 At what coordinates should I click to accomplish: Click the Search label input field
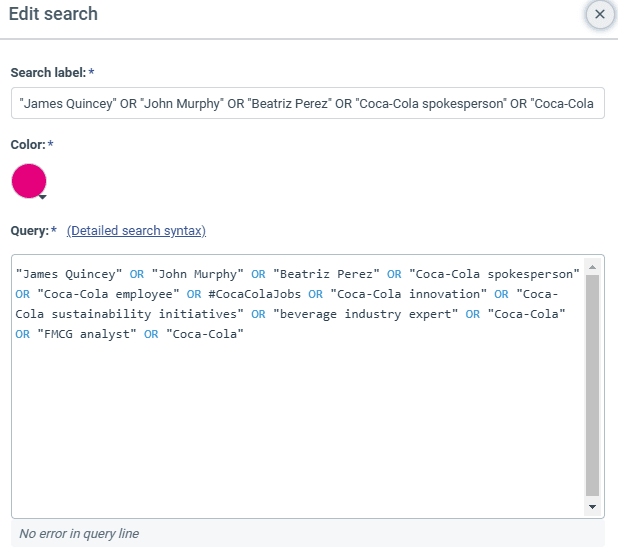(307, 103)
